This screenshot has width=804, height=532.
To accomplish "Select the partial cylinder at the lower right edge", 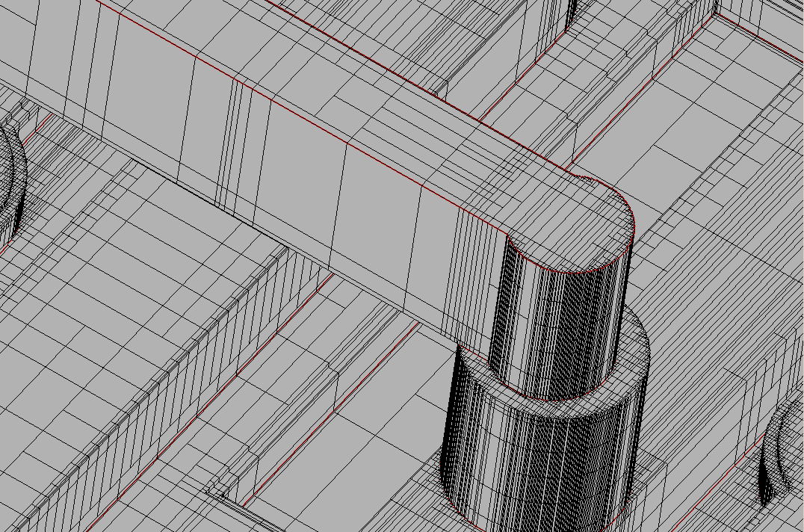I will [780, 452].
